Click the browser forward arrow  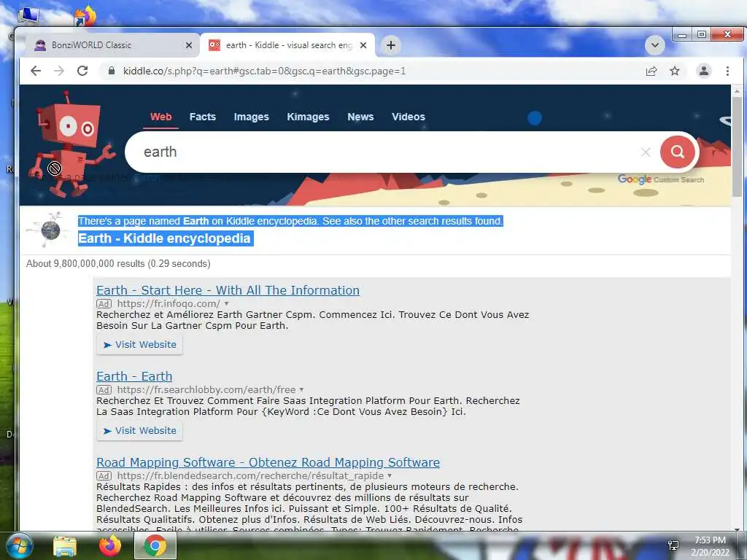coord(59,71)
